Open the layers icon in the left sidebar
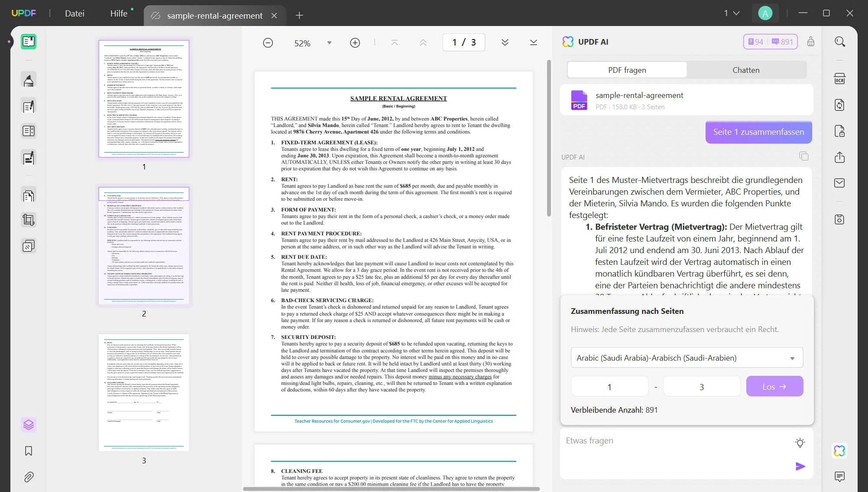The image size is (868, 492). click(x=29, y=425)
